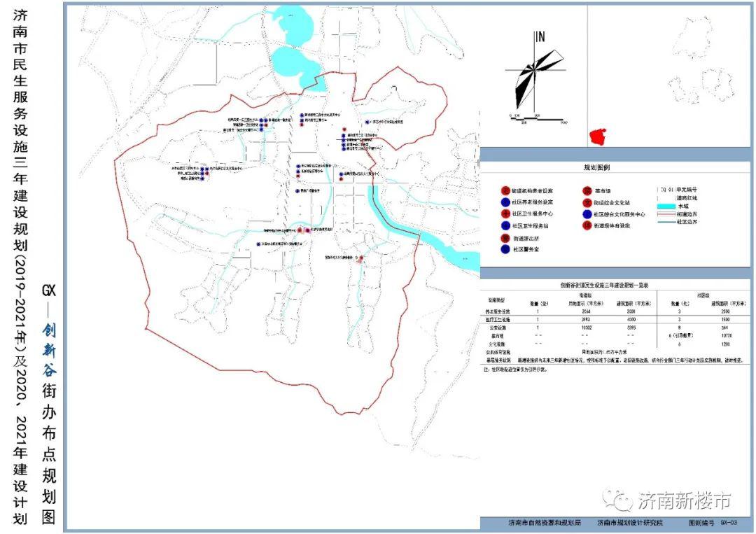Click the 街道机构养老设施 red legend icon
Viewport: 756px width, 534px height.
505,190
